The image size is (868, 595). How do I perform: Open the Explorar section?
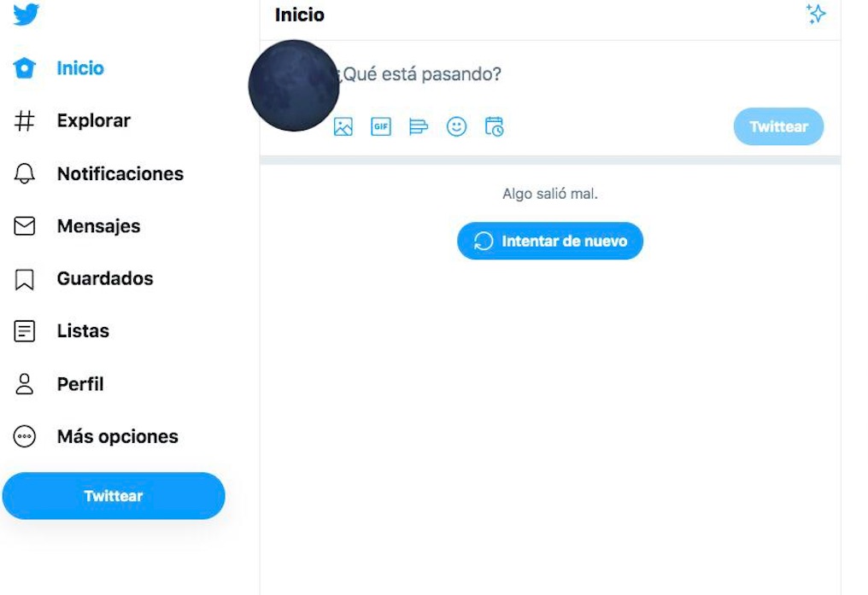pos(26,120)
